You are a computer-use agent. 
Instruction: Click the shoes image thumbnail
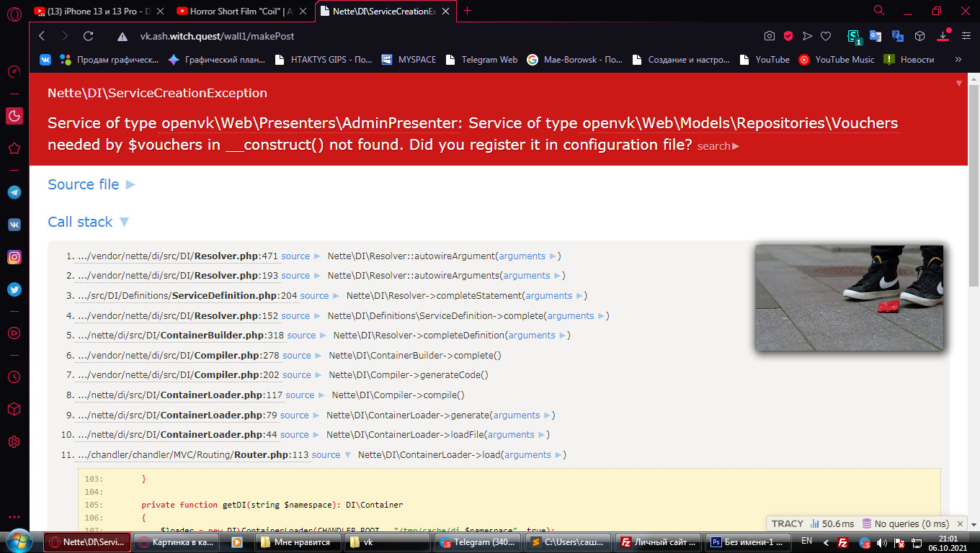pos(849,297)
